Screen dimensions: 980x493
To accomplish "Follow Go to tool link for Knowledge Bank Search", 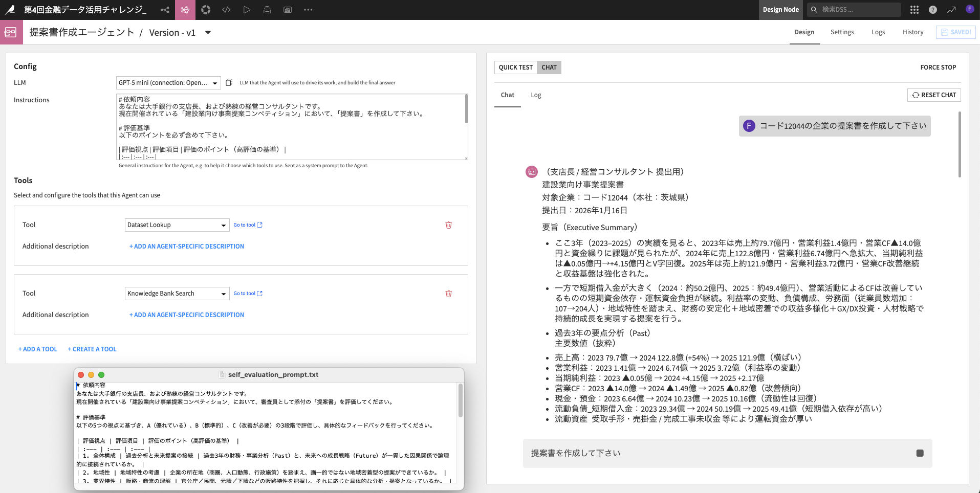I will [x=248, y=294].
